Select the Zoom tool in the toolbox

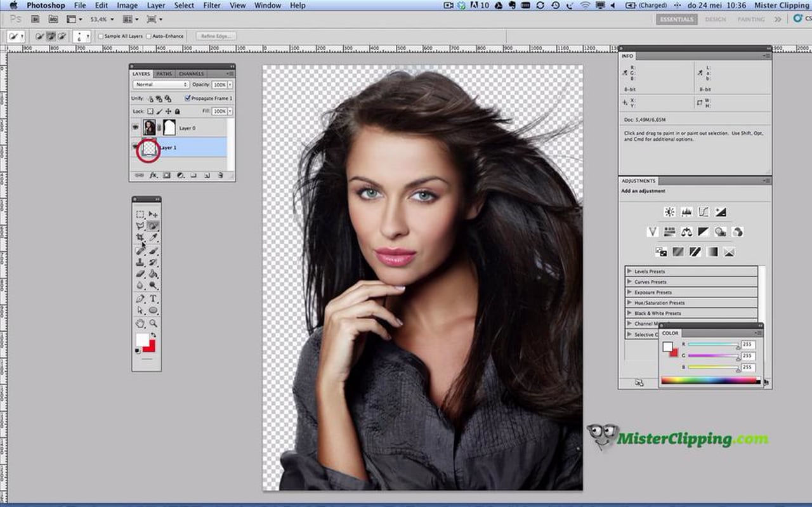pyautogui.click(x=153, y=324)
